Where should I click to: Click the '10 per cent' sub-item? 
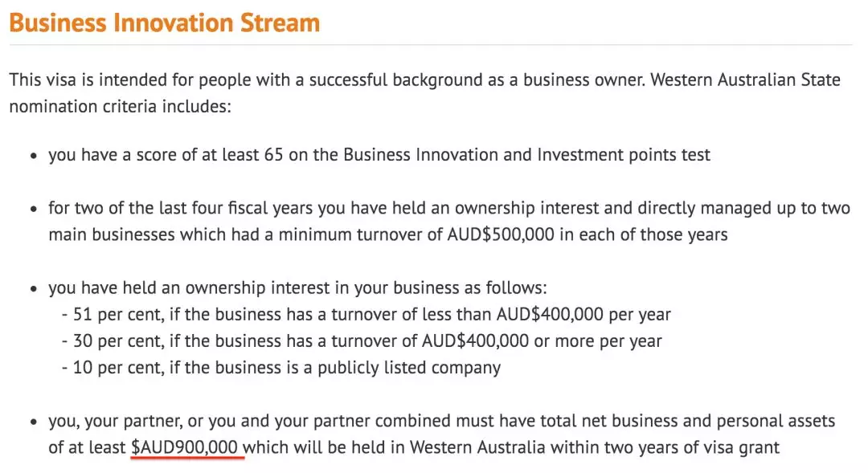115,367
